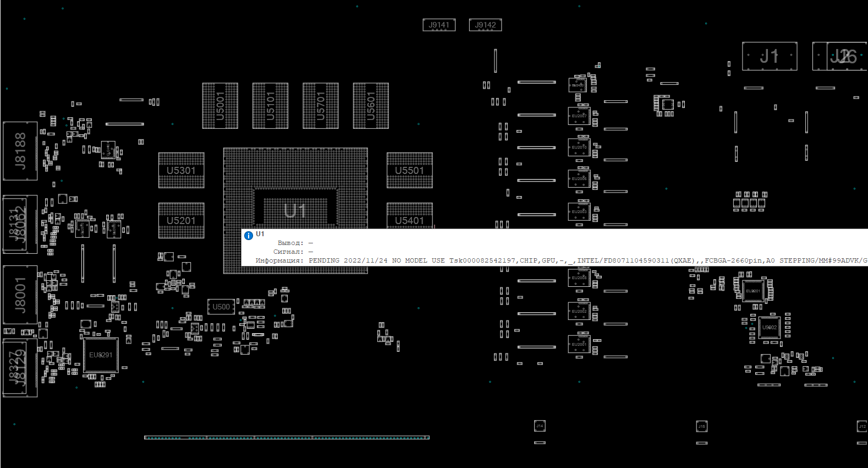Click the J14 pad
The height and width of the screenshot is (468, 868).
540,426
